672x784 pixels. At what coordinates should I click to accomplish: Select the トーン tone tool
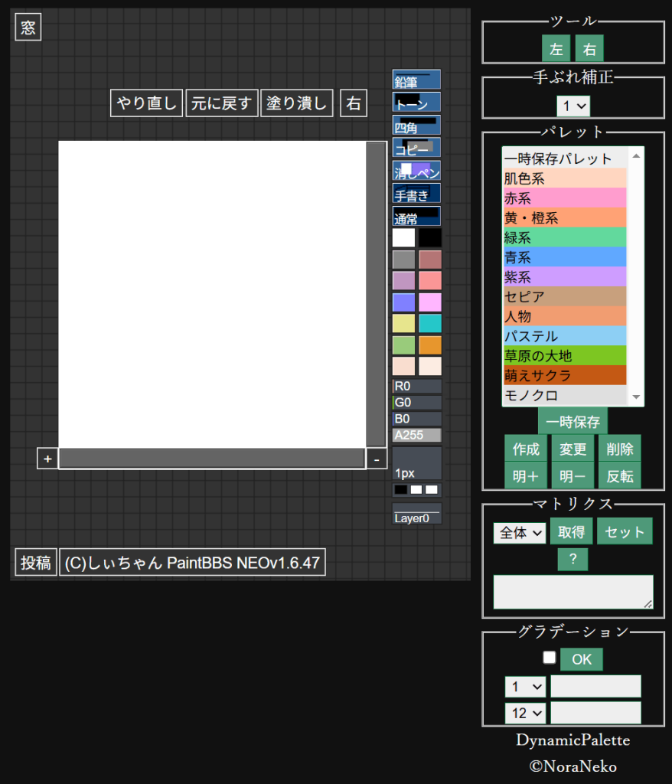(x=416, y=103)
